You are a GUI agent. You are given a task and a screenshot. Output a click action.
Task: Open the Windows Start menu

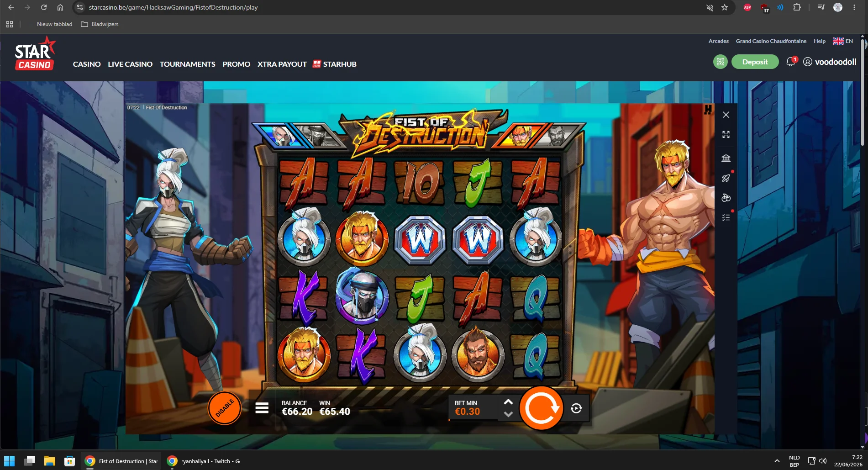[9, 461]
